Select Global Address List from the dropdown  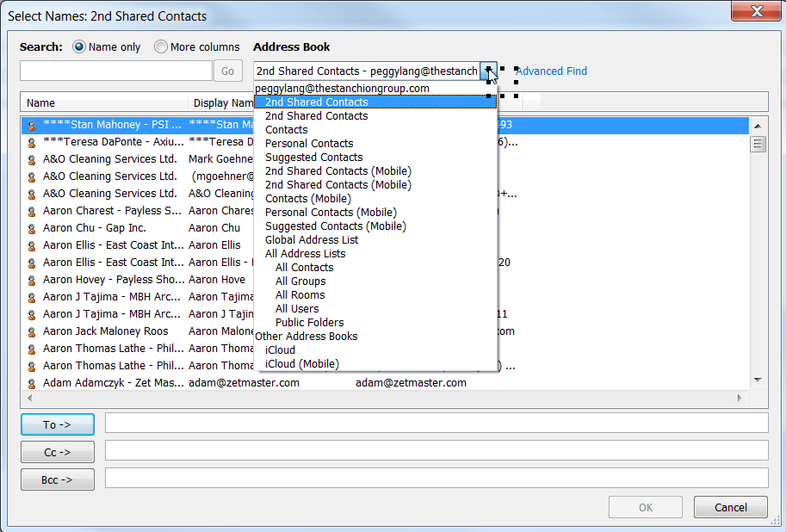[x=311, y=239]
